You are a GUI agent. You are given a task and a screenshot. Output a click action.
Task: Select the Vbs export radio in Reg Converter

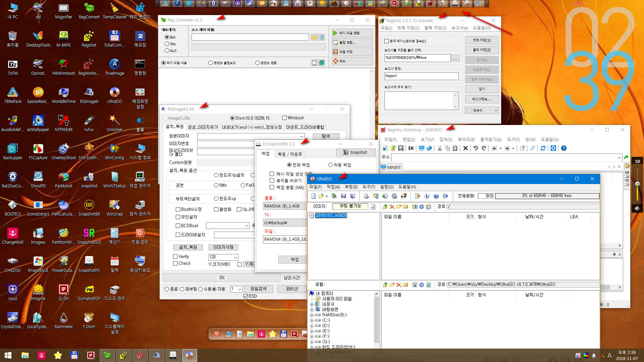click(167, 44)
